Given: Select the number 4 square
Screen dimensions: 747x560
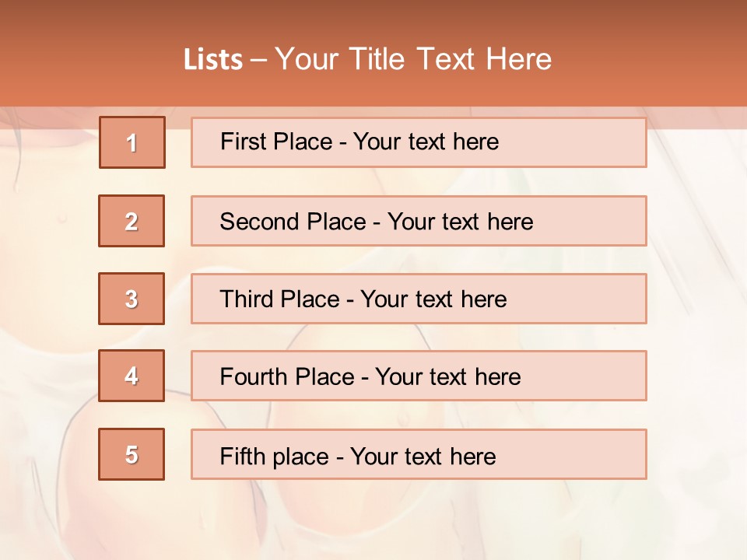Looking at the screenshot, I should click(132, 376).
